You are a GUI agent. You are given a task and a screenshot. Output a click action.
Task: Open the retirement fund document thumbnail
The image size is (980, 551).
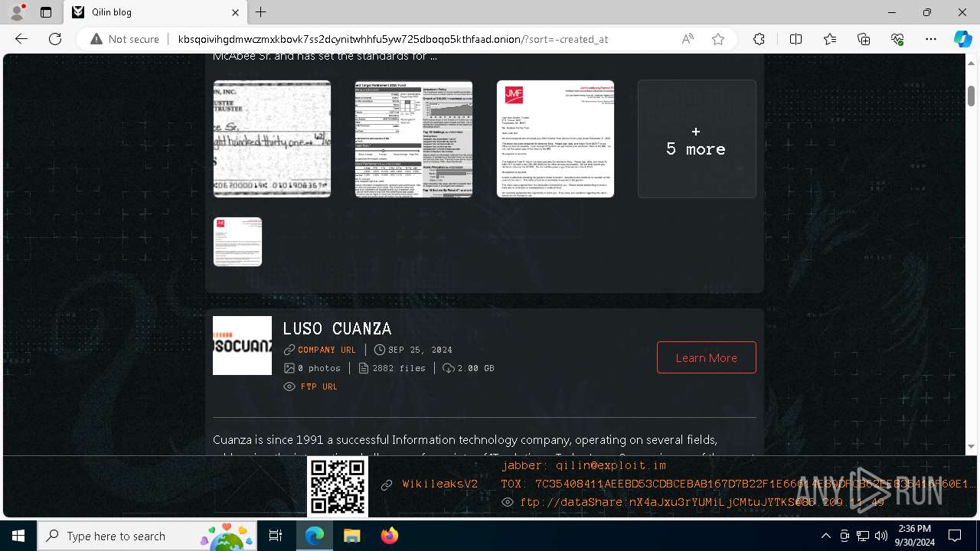coord(413,139)
